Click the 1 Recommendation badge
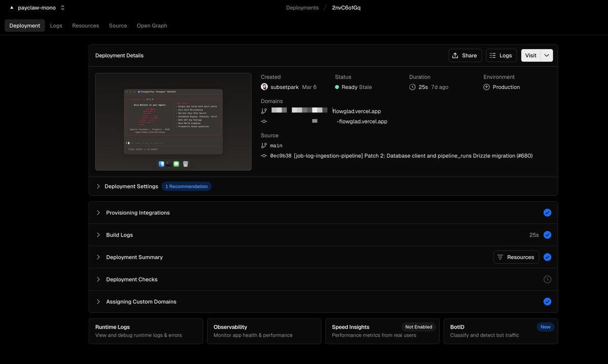Image resolution: width=608 pixels, height=364 pixels. pyautogui.click(x=186, y=186)
